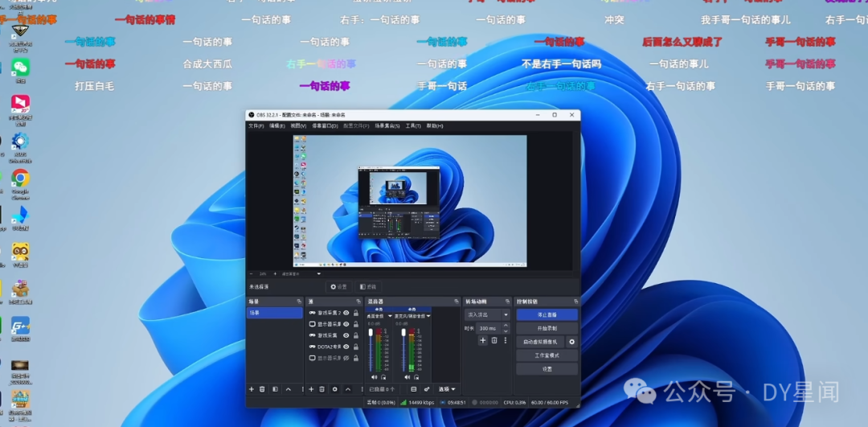868x427 pixels.
Task: Open transition three-dot menu in 转场动画
Action: coord(505,341)
